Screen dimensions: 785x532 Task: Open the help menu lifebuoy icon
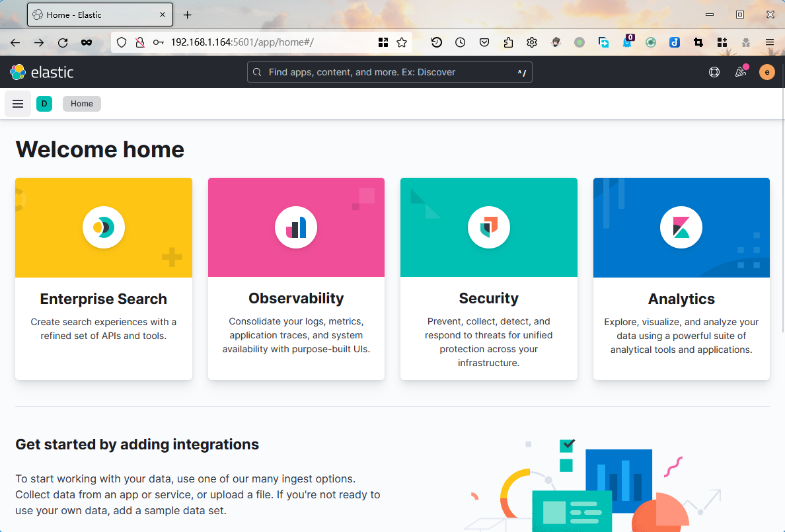click(x=714, y=72)
